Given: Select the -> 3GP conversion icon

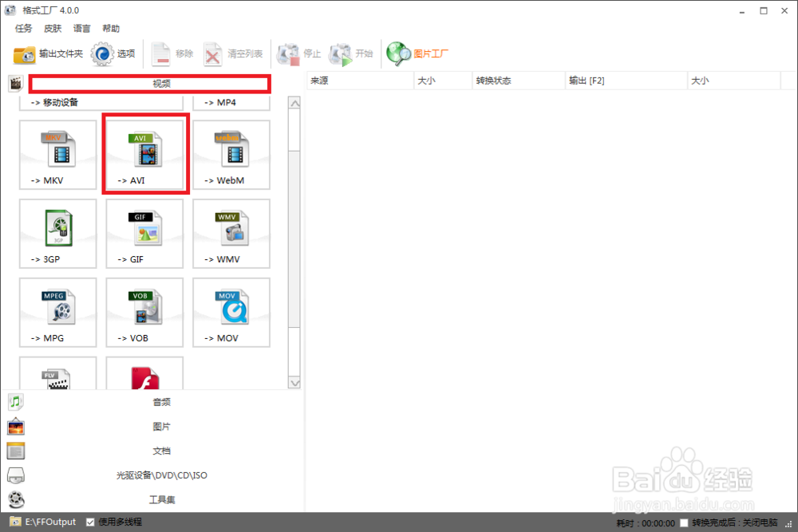Looking at the screenshot, I should (x=58, y=234).
